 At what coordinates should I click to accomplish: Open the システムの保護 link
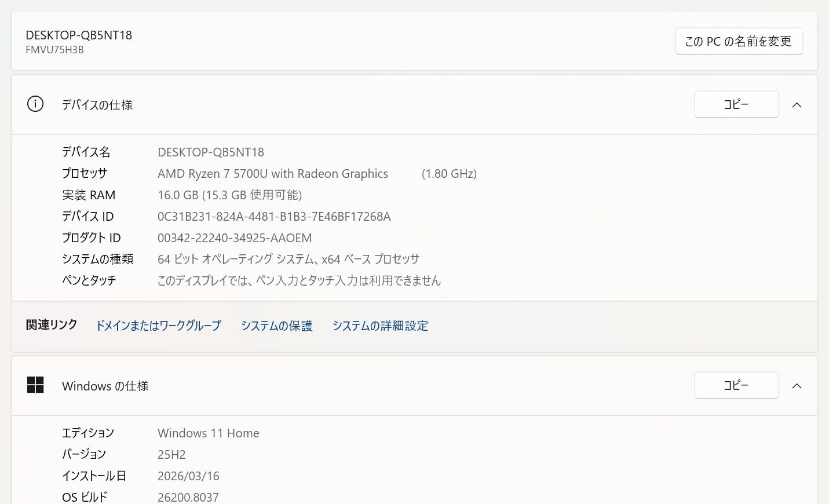276,326
